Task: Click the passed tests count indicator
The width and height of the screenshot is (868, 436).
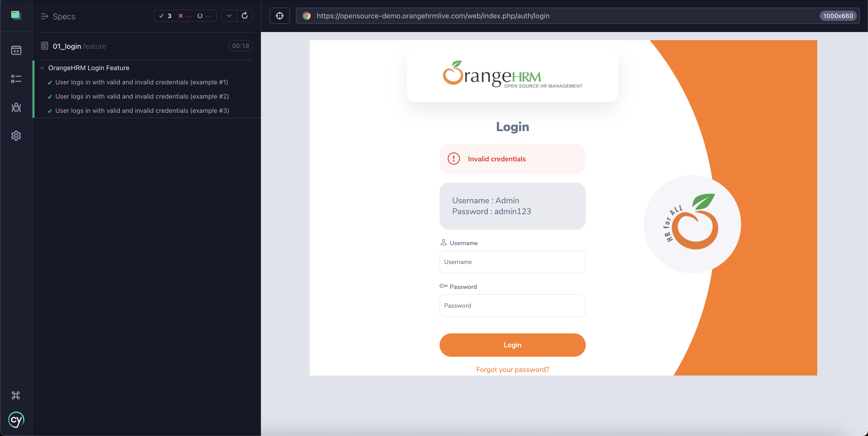Action: click(165, 16)
